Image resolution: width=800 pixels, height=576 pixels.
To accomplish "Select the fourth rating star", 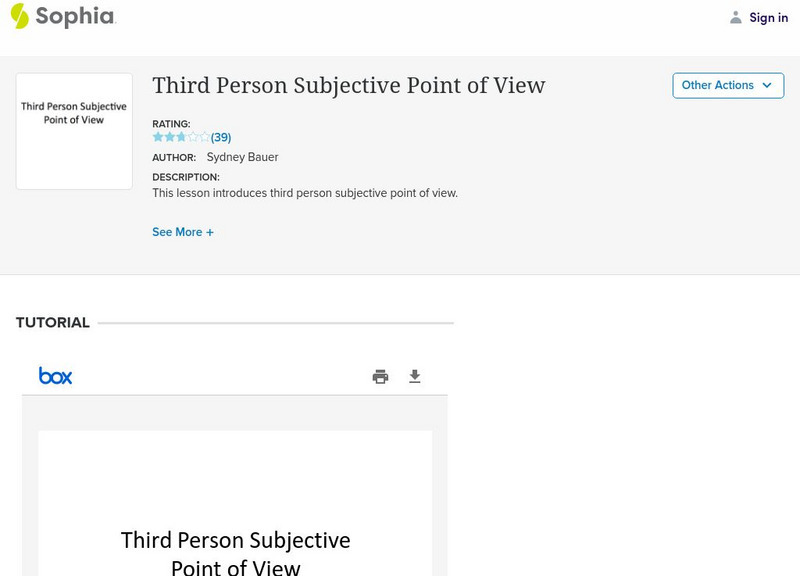I will 193,138.
